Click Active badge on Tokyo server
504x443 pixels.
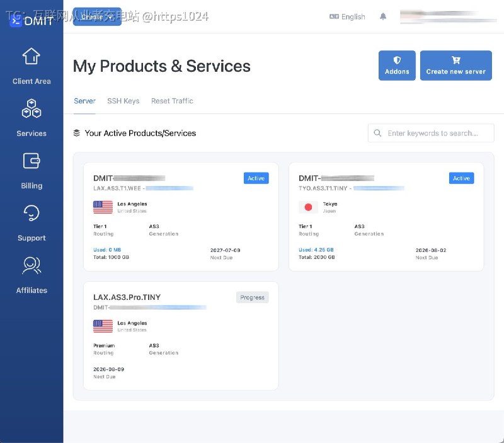(461, 178)
